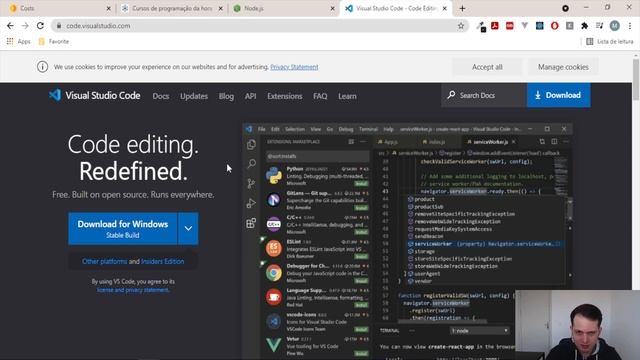The image size is (640, 360).
Task: Select the Visual Studio Code tab
Action: 396,8
